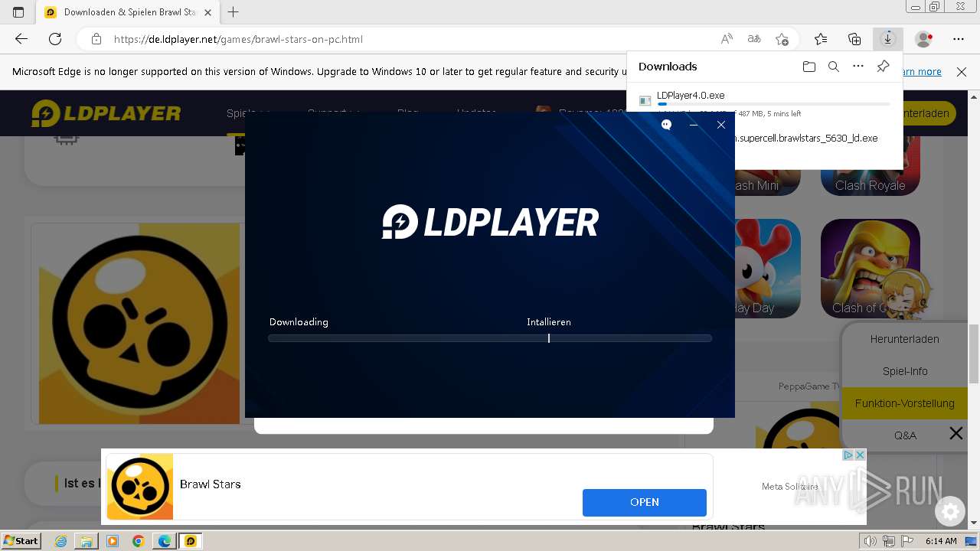The height and width of the screenshot is (551, 980).
Task: Select Funktion-Vorstellung in side navigation
Action: point(904,403)
